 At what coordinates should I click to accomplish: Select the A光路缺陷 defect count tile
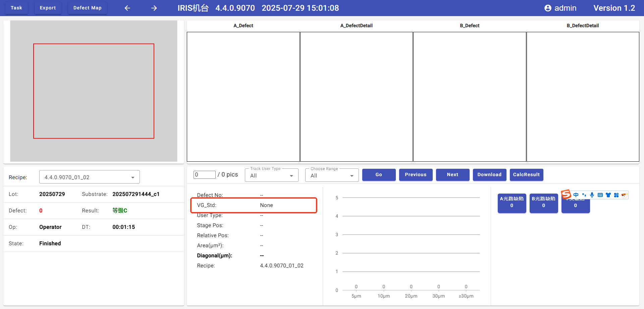coord(512,202)
